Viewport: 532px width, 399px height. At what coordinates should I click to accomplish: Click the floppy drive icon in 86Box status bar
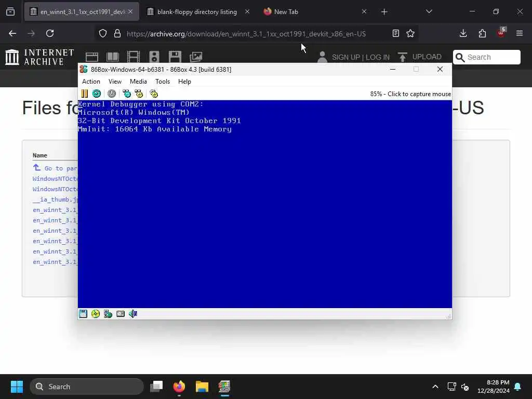(x=83, y=314)
